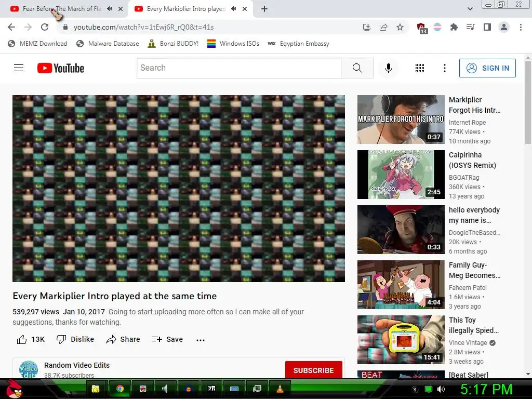Image resolution: width=532 pixels, height=399 pixels.
Task: Go forward to the next page
Action: [28, 27]
